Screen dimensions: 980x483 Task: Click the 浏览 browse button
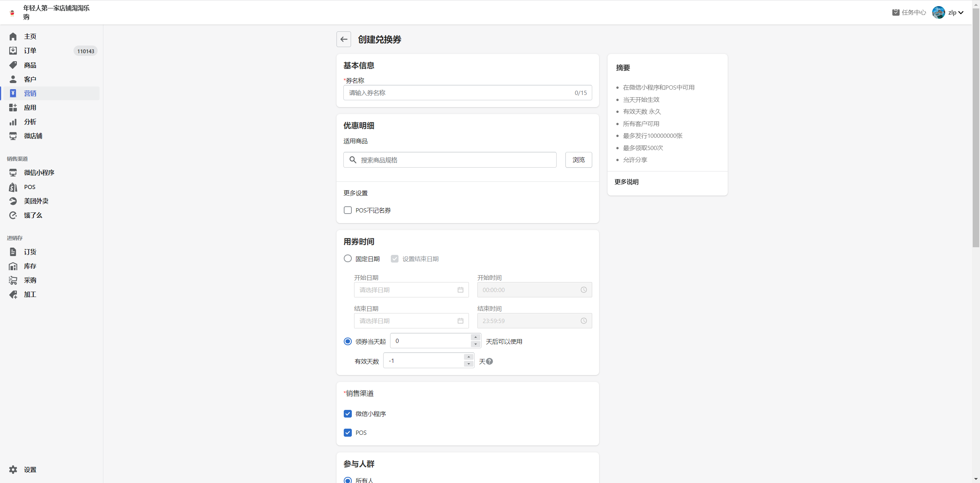coord(578,160)
